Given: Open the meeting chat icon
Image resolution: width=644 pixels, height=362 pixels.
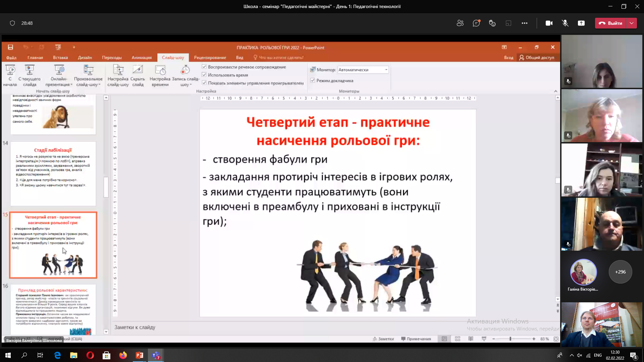Looking at the screenshot, I should [476, 23].
